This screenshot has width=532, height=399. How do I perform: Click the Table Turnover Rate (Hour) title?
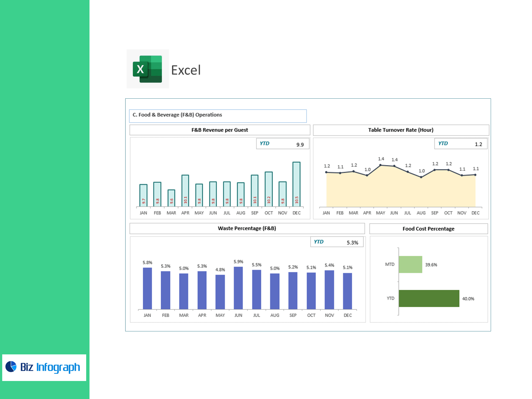(401, 130)
